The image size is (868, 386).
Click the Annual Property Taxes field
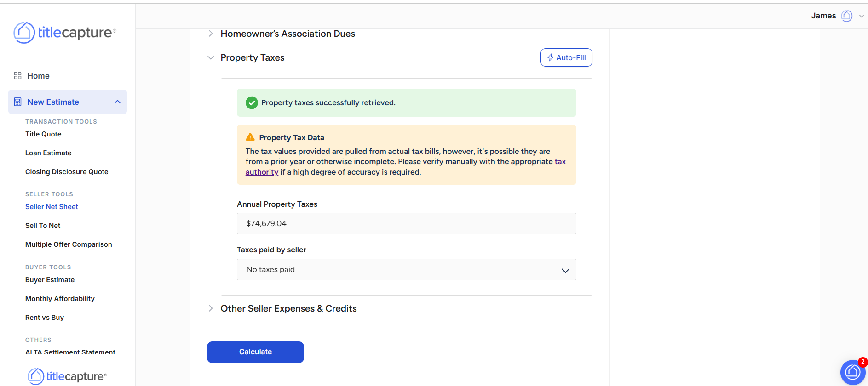406,224
